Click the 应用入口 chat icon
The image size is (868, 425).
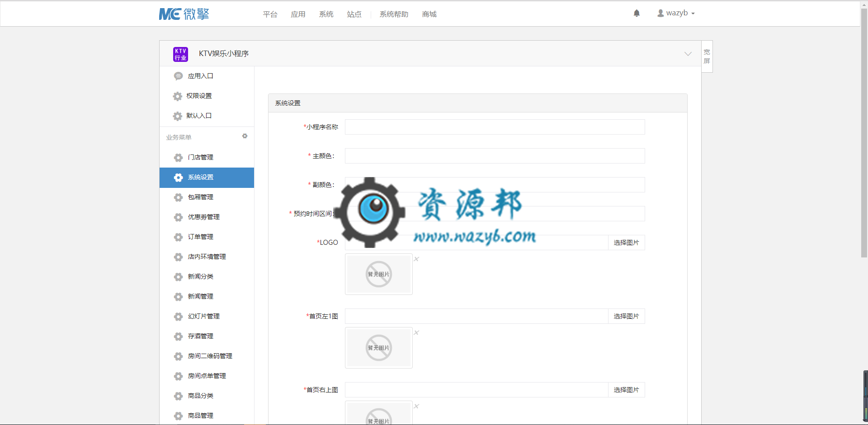[178, 76]
